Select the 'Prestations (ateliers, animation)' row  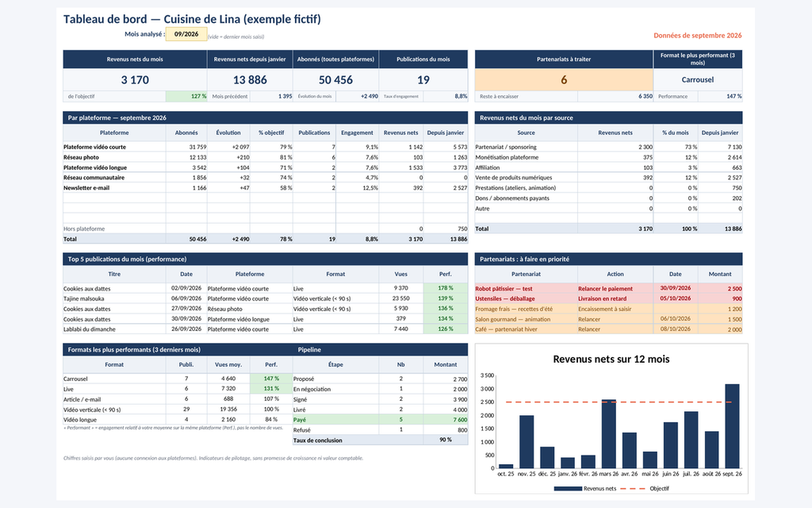[x=608, y=187]
